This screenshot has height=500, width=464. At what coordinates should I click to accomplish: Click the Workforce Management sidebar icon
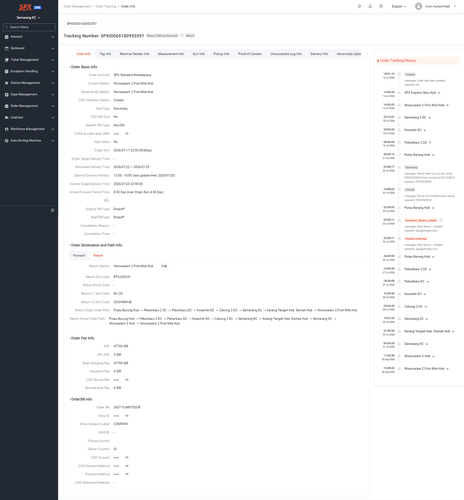point(6,129)
